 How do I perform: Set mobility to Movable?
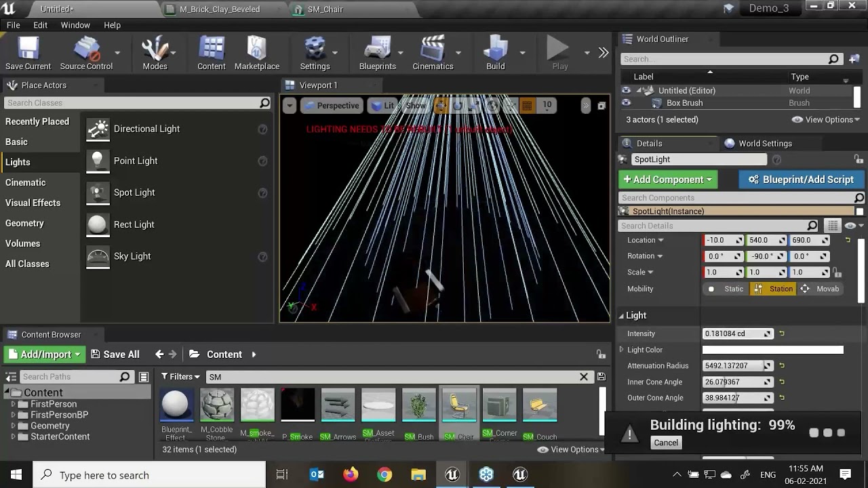click(x=820, y=289)
